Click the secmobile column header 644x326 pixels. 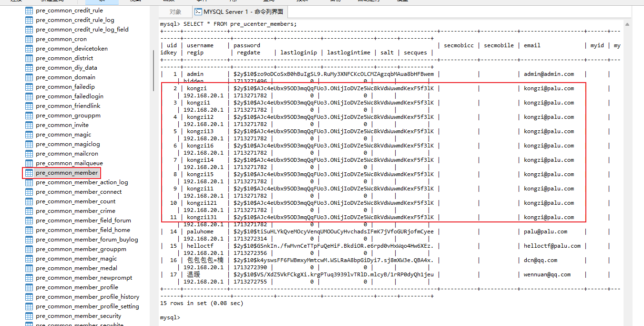(499, 45)
